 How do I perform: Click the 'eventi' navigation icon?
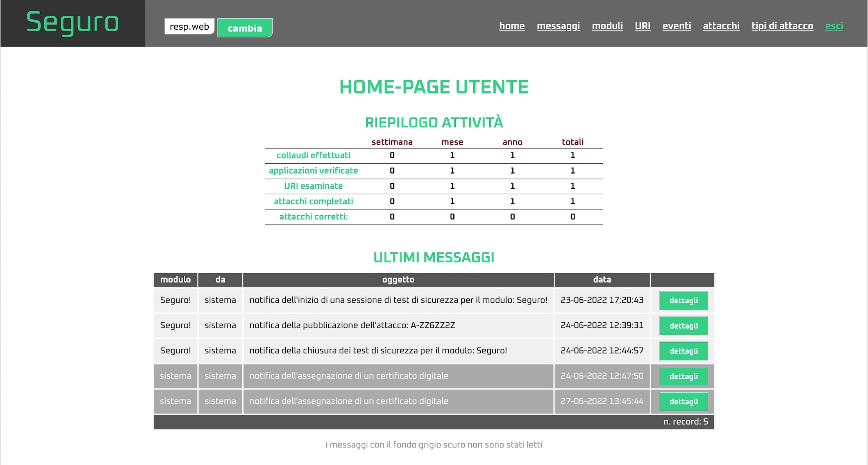676,25
